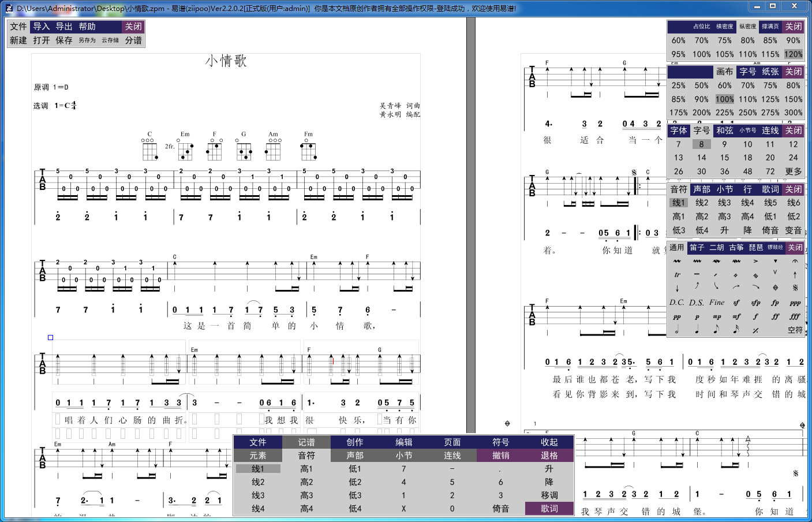Insert the D.S. marking

click(697, 302)
